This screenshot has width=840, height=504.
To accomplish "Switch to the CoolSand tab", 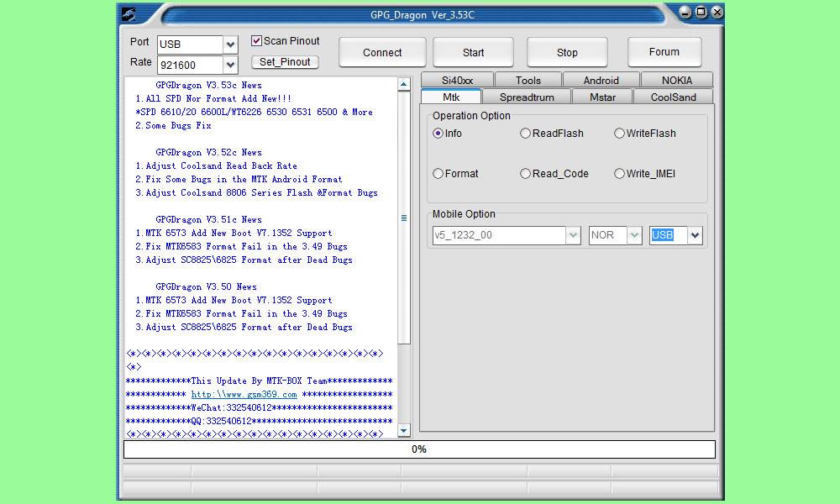I will tap(674, 97).
